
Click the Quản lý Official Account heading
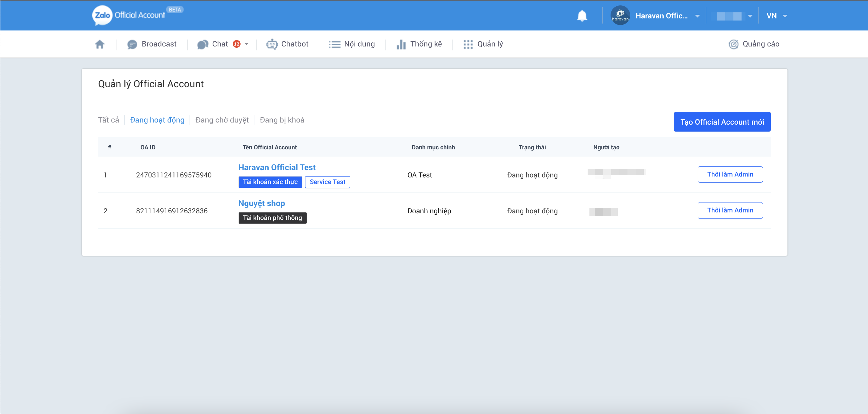151,84
